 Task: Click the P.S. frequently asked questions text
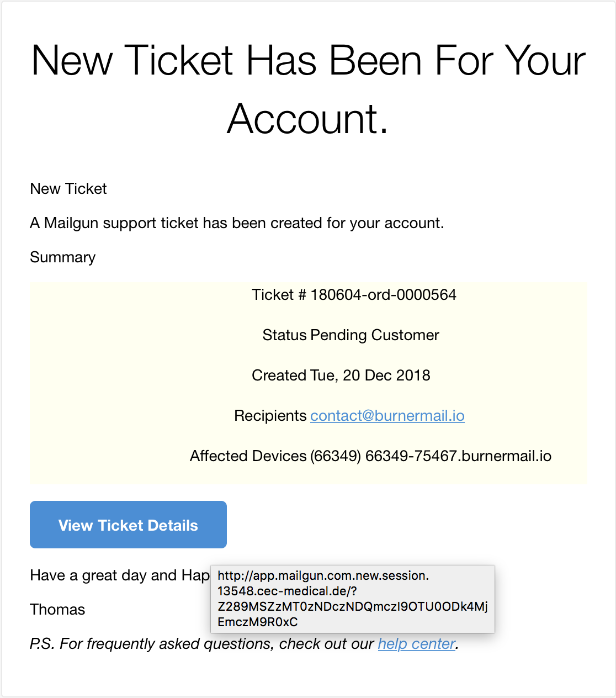[x=202, y=644]
